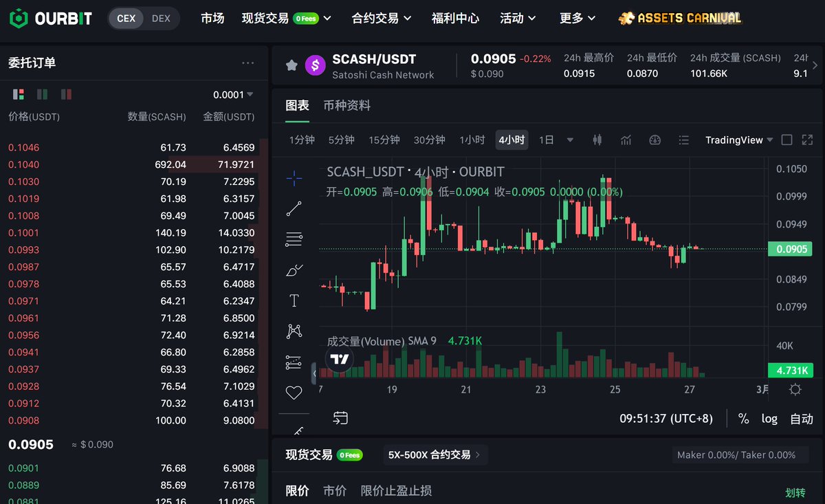Collapse the drawing toolbar side arrow
This screenshot has width=825, height=504.
(315, 373)
